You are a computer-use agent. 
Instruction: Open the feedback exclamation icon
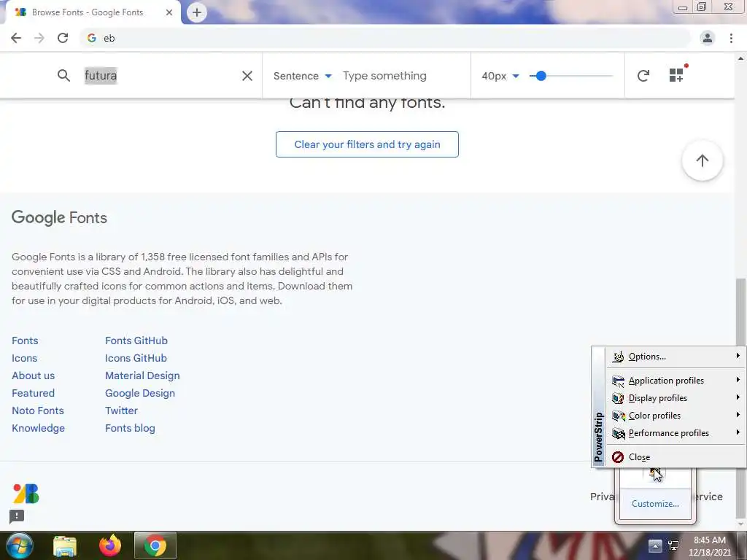17,516
